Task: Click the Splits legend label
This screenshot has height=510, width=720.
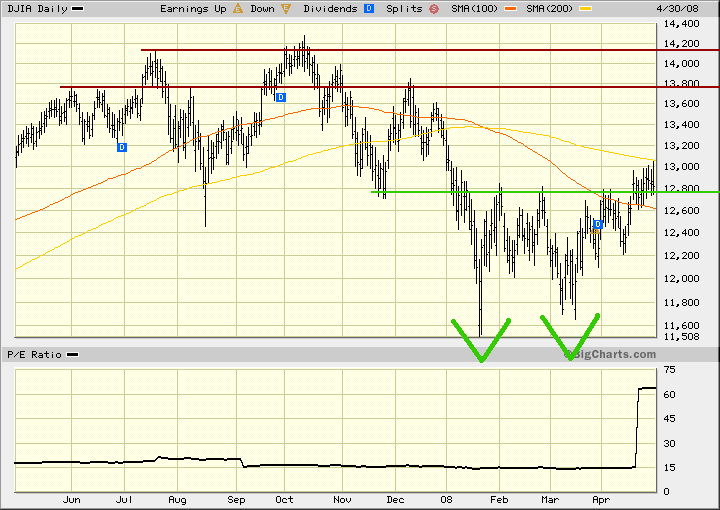Action: (404, 9)
